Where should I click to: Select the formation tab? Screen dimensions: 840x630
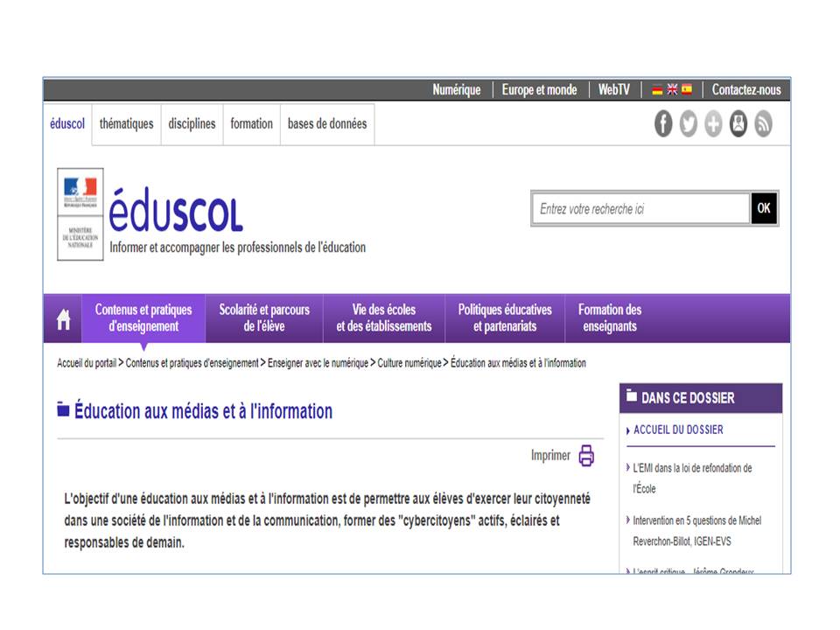[x=252, y=124]
